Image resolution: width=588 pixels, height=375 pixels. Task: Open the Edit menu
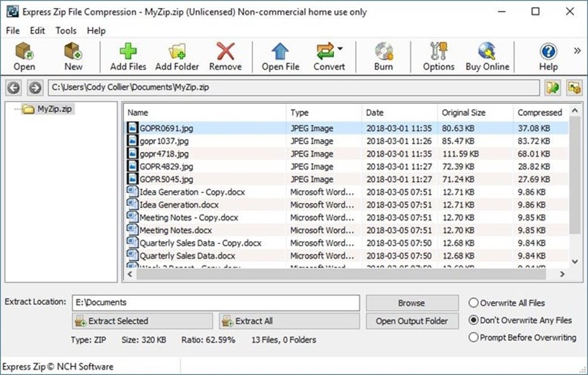(37, 31)
